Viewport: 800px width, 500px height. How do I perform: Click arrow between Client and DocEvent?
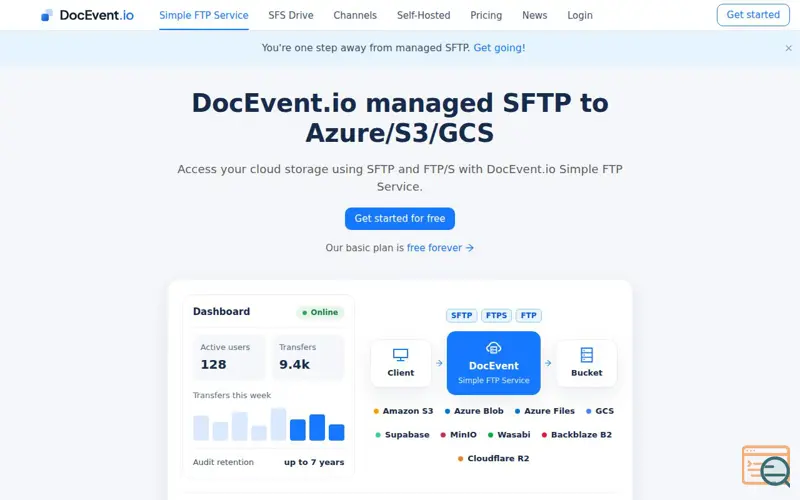coord(439,363)
